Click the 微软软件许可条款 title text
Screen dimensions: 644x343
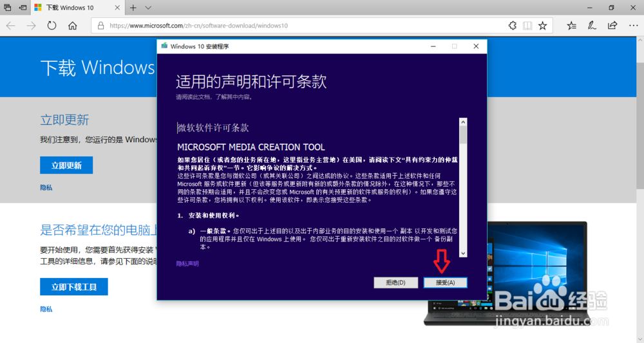point(213,127)
